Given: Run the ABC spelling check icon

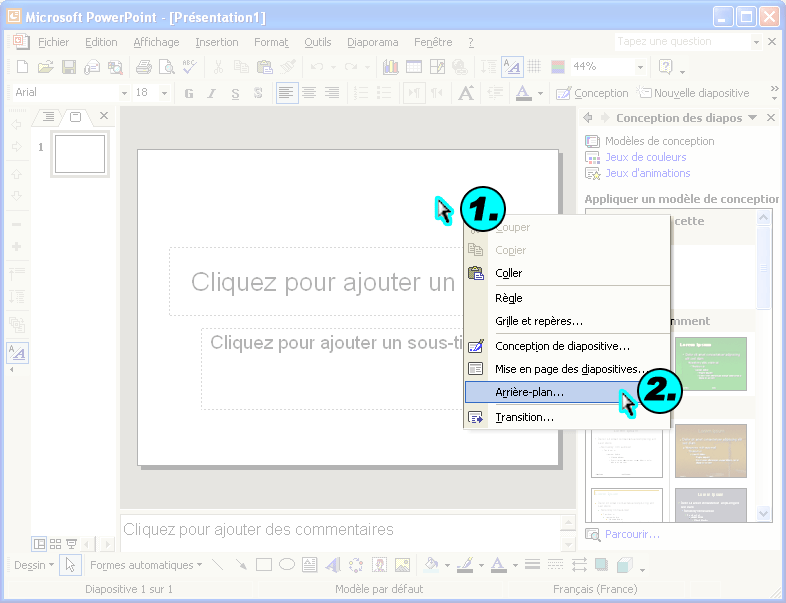Looking at the screenshot, I should 189,67.
